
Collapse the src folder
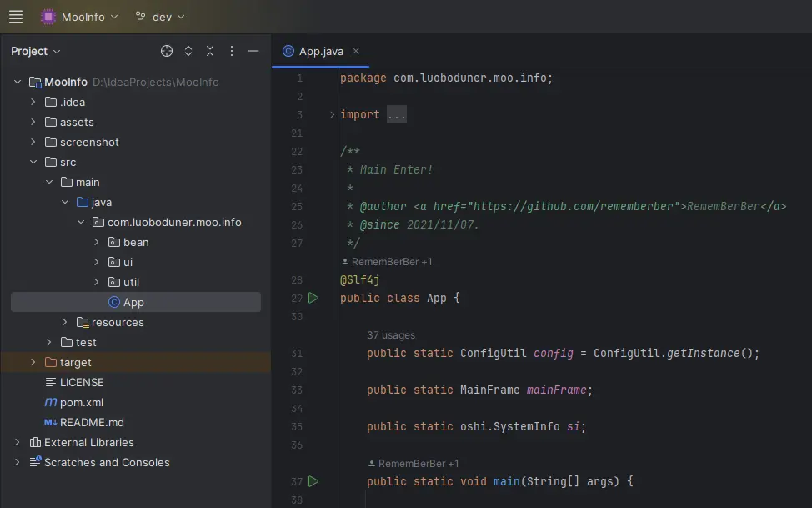tap(33, 162)
